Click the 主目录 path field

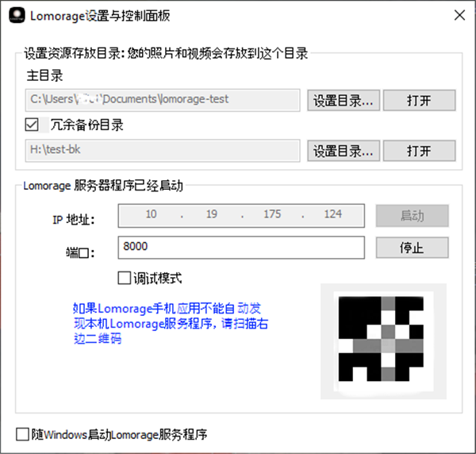tap(163, 100)
